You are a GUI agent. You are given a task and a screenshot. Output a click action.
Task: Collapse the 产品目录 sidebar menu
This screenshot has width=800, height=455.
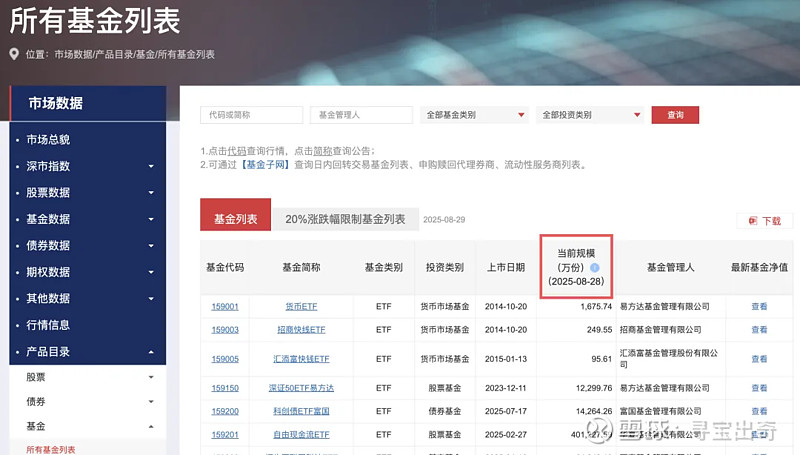[x=151, y=352]
